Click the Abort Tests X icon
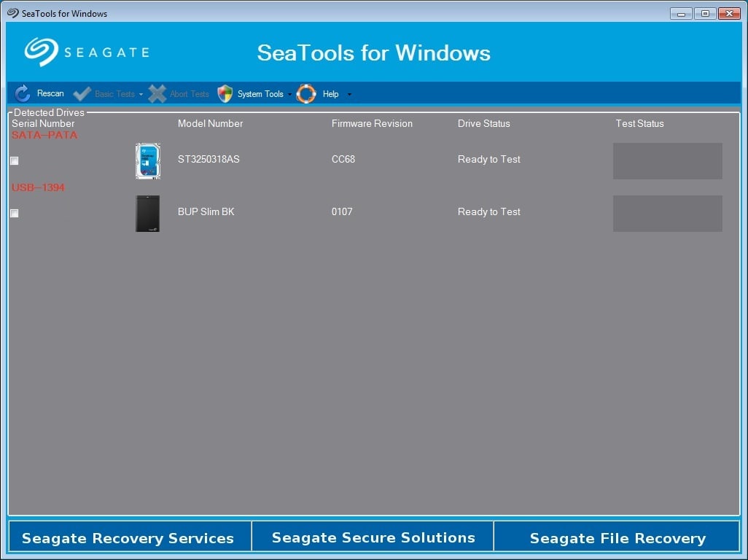748x560 pixels. [157, 94]
